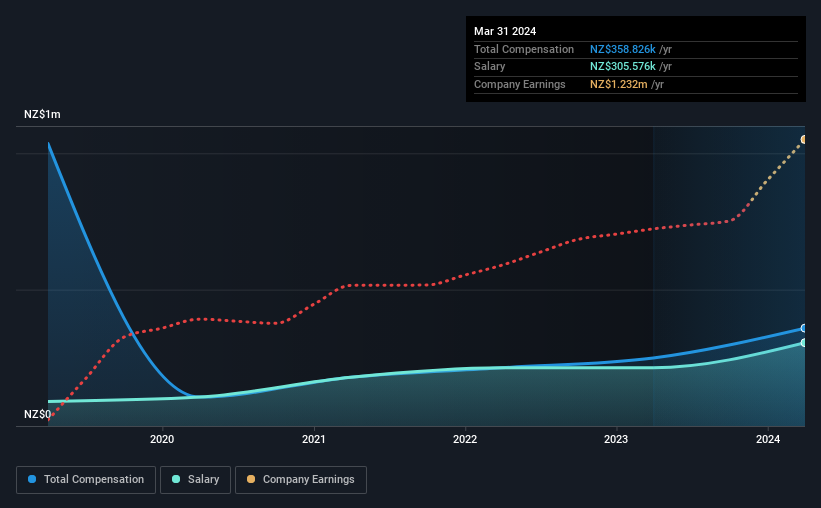821x508 pixels.
Task: Click the NZ$305.576k salary value
Action: coord(623,67)
